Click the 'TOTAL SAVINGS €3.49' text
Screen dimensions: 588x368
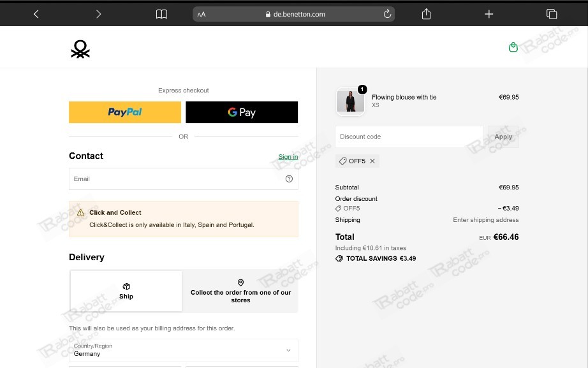[x=381, y=258]
